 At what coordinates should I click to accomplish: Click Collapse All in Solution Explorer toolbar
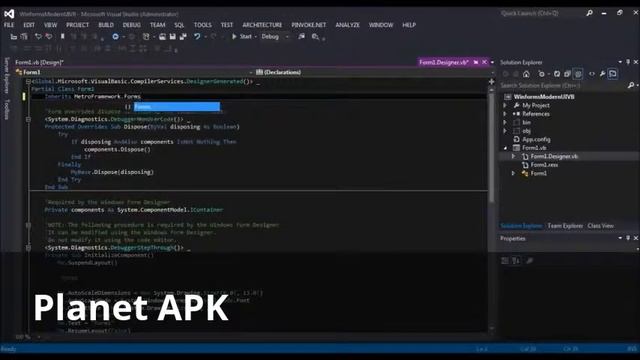tap(567, 74)
